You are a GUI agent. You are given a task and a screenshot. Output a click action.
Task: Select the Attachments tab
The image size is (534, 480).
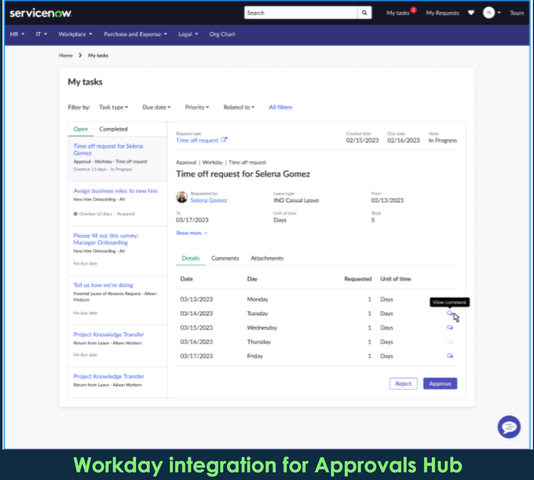click(x=267, y=258)
